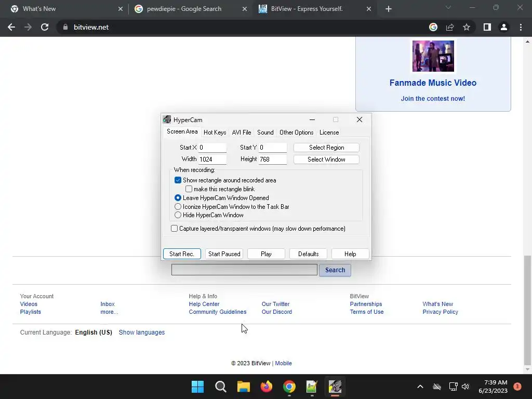Share this page via share icon
Image resolution: width=532 pixels, height=399 pixels.
450,27
